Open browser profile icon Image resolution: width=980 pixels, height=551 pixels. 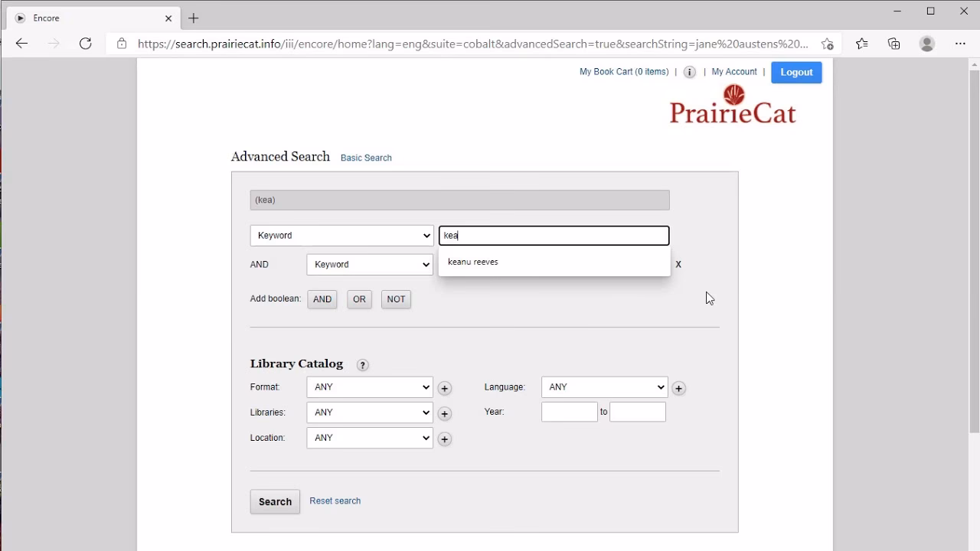tap(926, 44)
